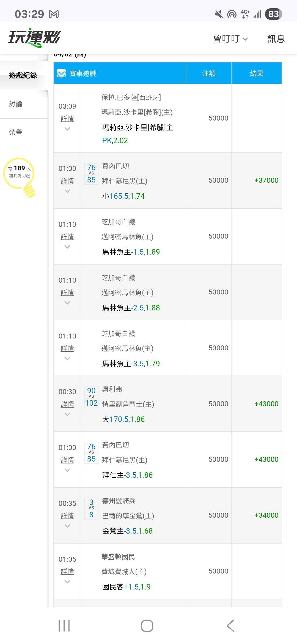This screenshot has width=297, height=644.
Task: Open the 榮譽 sidebar tab
Action: [16, 133]
